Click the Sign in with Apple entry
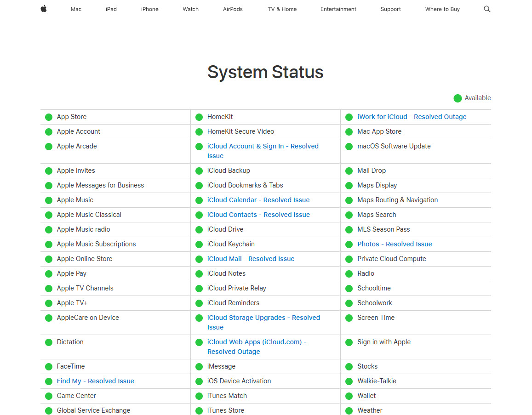532x415 pixels. pyautogui.click(x=384, y=342)
